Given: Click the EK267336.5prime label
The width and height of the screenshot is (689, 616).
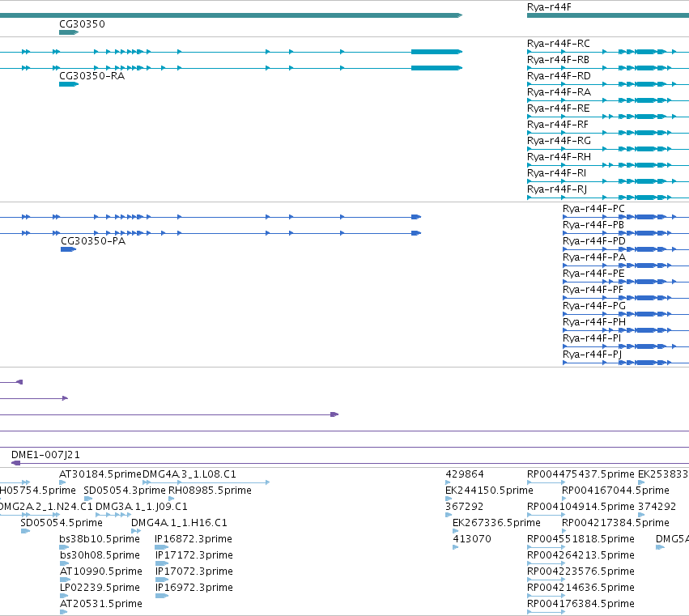Looking at the screenshot, I should click(x=496, y=523).
